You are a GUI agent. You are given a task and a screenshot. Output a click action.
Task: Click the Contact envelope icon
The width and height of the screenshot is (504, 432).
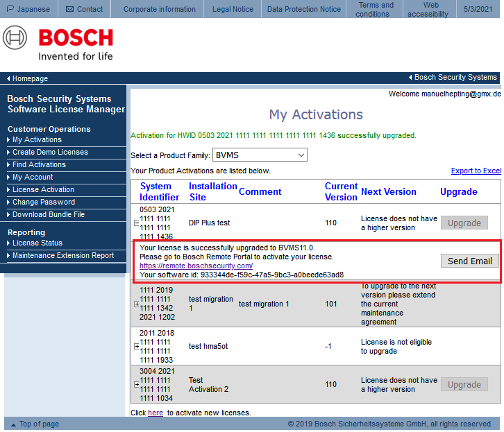69,9
